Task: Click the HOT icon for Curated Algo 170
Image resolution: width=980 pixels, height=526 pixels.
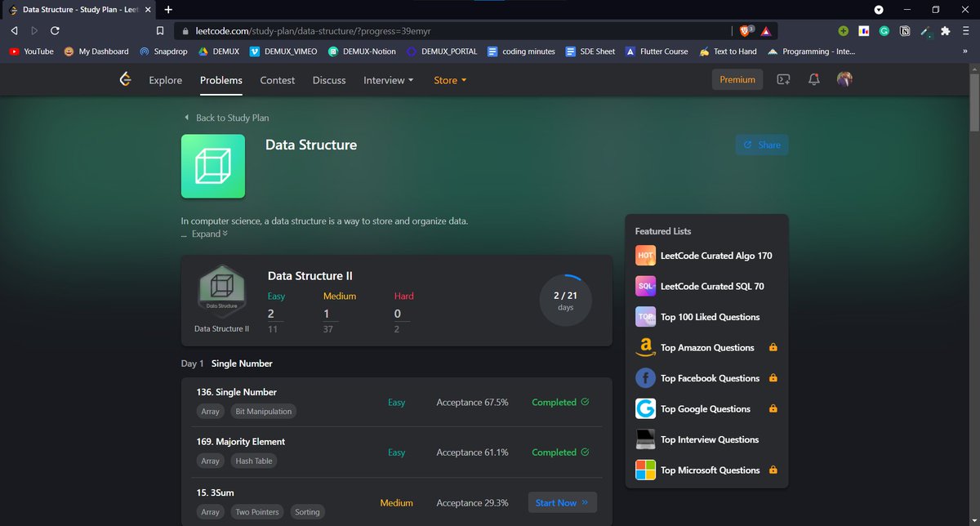Action: [x=645, y=256]
